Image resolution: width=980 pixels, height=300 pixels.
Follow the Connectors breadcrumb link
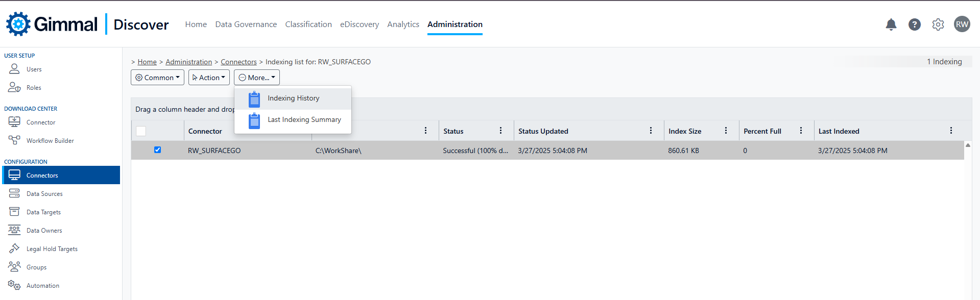238,62
